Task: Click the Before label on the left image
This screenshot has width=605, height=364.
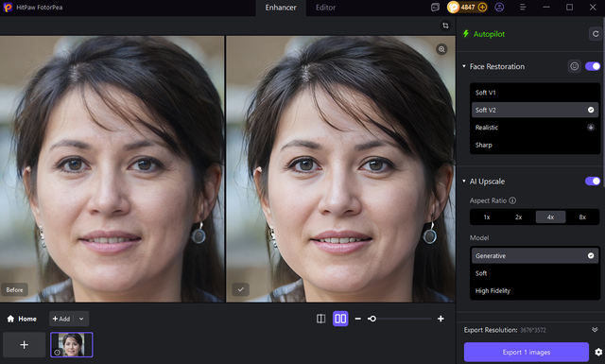Action: click(15, 289)
